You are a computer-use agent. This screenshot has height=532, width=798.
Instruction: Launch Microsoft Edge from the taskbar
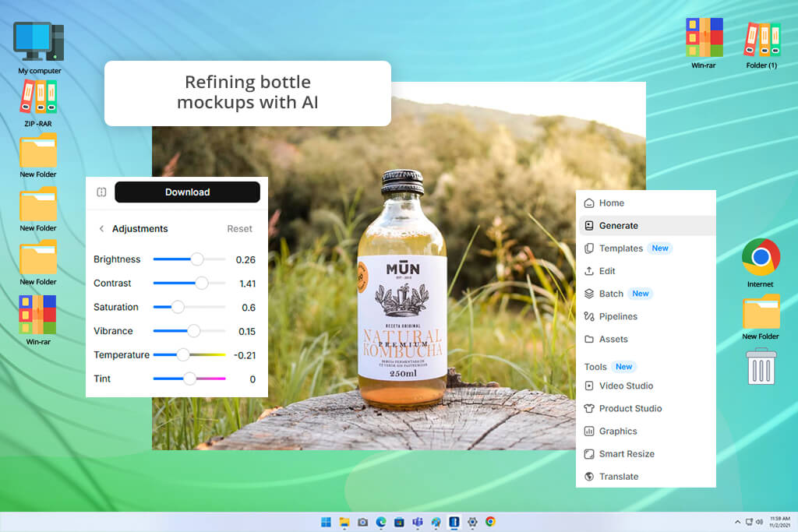click(380, 522)
